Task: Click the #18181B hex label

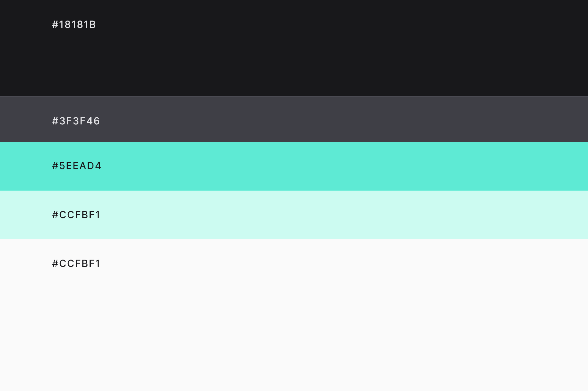Action: click(x=74, y=25)
